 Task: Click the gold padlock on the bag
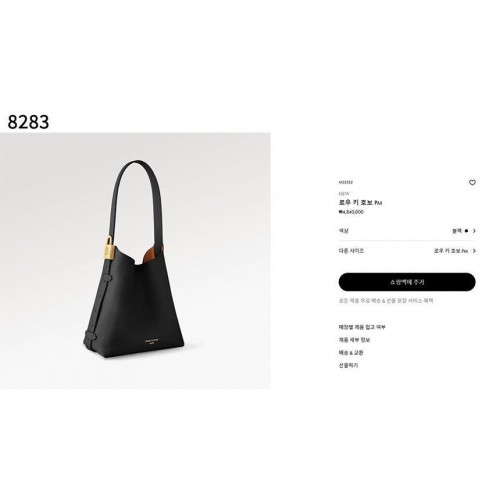(109, 248)
